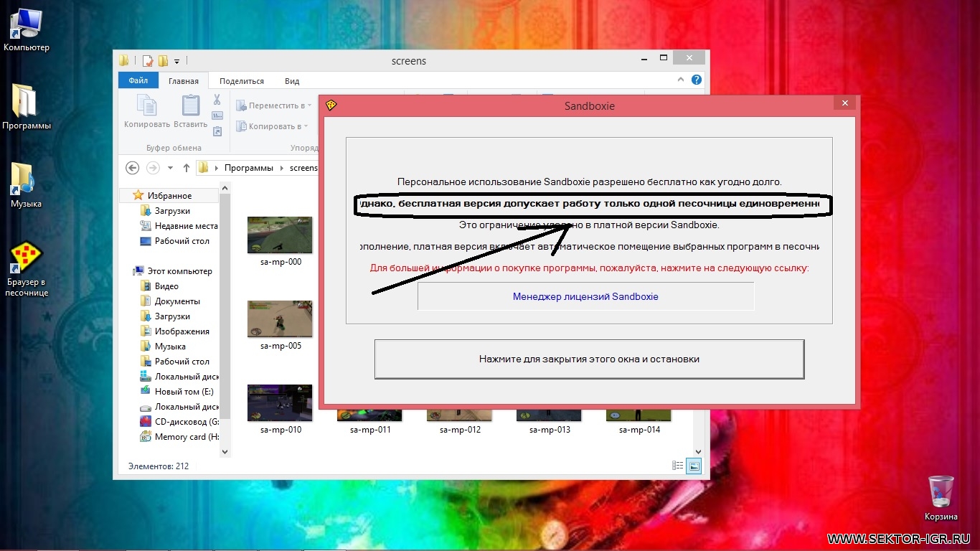
Task: Click the Программы breadcrumb in the address bar
Action: tap(249, 168)
